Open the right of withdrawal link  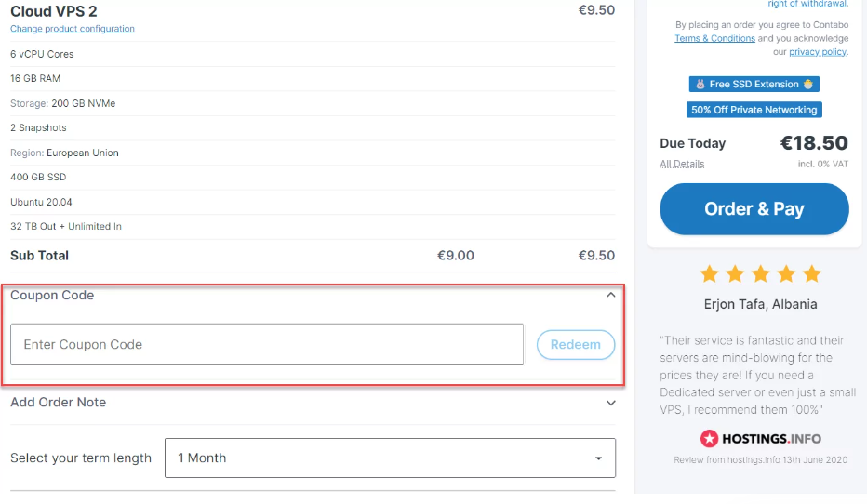coord(807,4)
